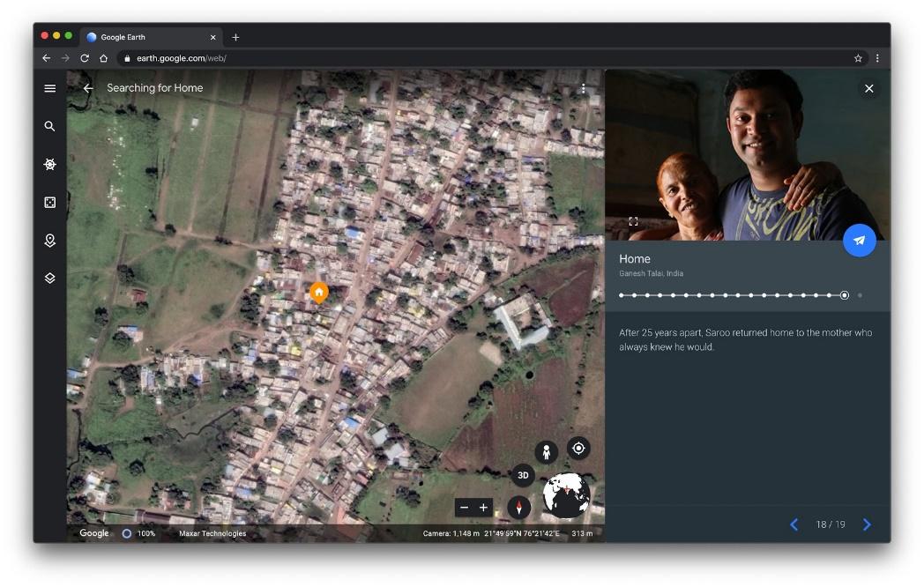Click the browser home button

(x=104, y=58)
